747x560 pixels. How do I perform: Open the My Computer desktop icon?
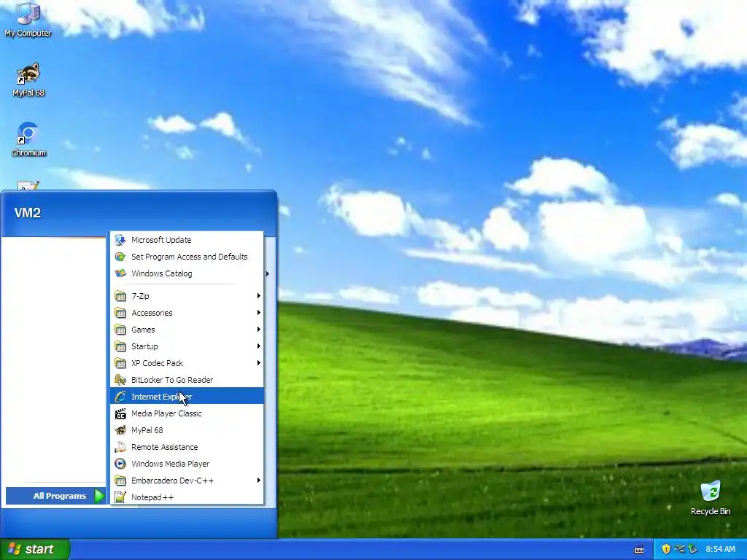[x=28, y=19]
